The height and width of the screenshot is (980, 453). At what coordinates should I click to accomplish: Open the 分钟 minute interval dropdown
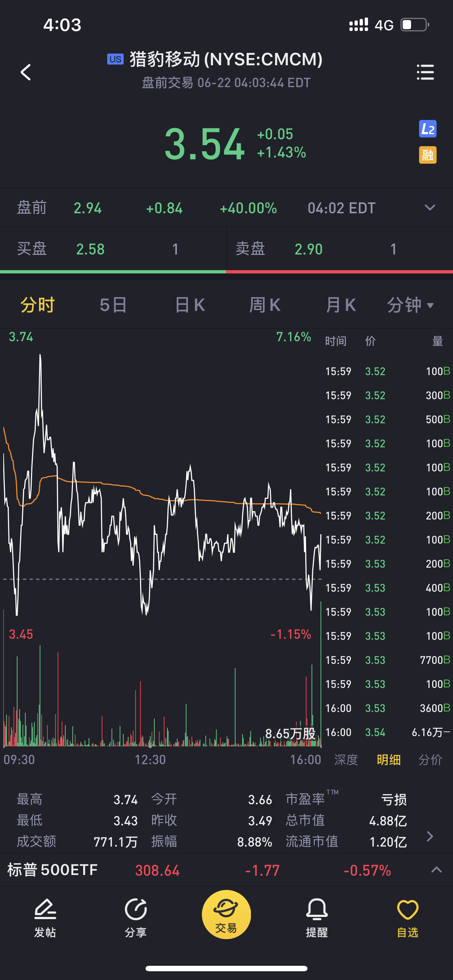click(x=410, y=305)
